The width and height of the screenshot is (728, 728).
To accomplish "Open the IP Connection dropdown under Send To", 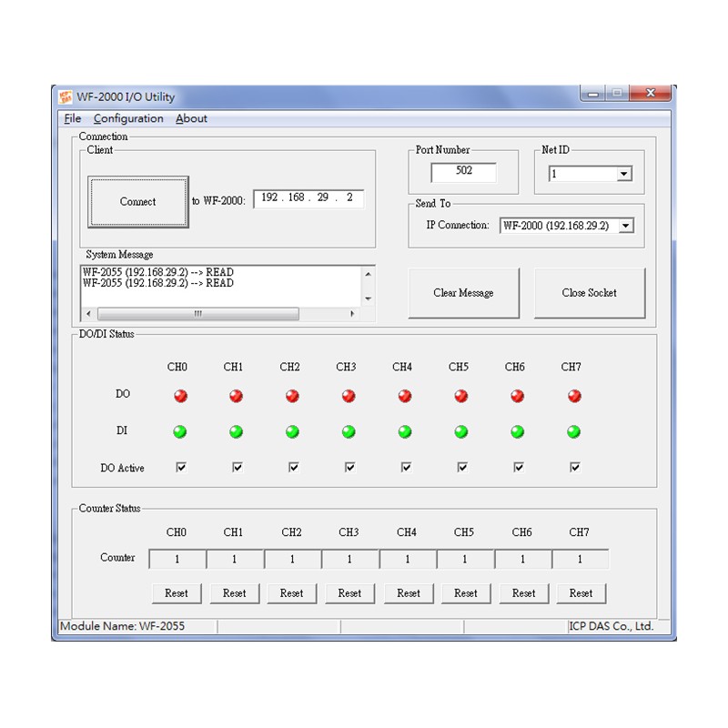I will [626, 226].
